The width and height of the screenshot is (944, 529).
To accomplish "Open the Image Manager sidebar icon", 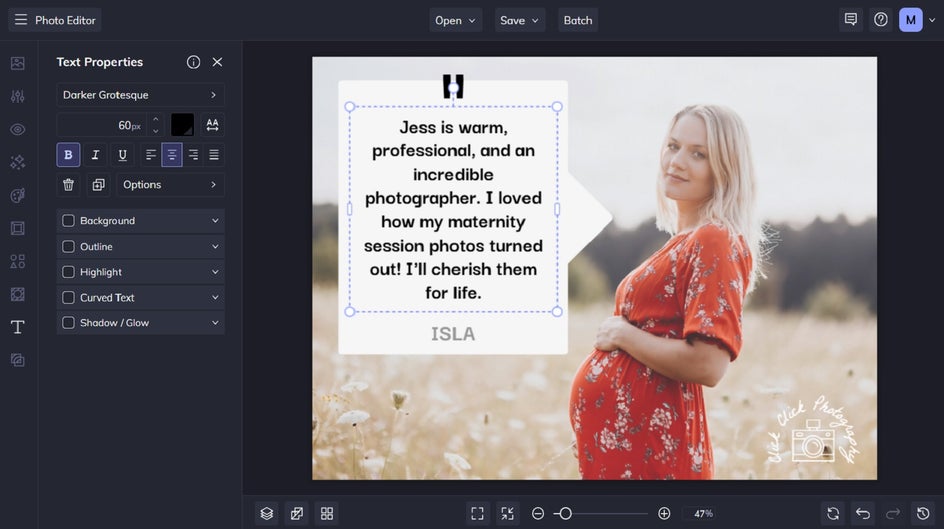I will click(17, 63).
